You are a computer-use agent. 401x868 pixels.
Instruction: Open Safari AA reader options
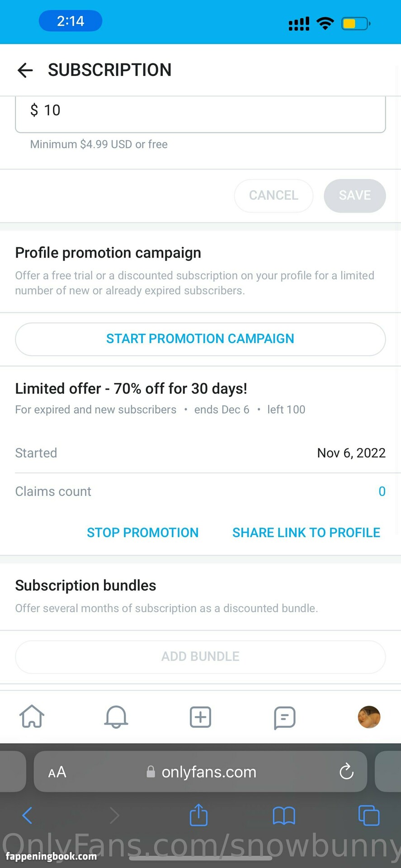[x=57, y=772]
